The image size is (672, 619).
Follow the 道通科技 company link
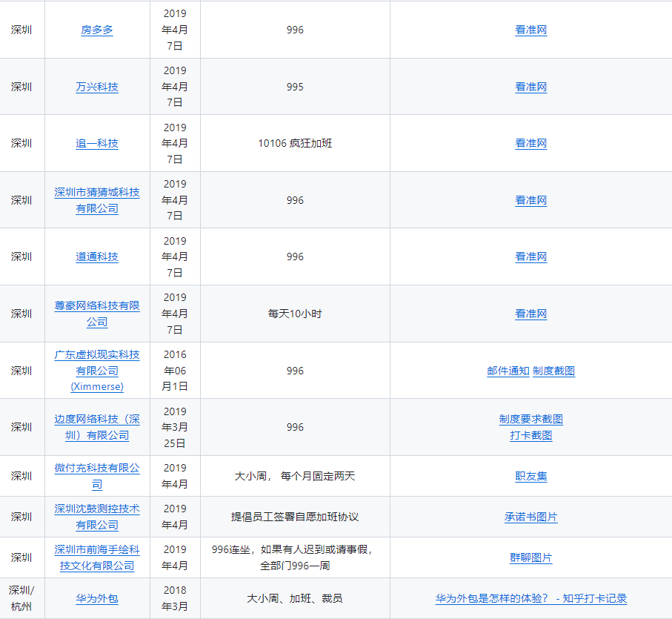click(97, 256)
